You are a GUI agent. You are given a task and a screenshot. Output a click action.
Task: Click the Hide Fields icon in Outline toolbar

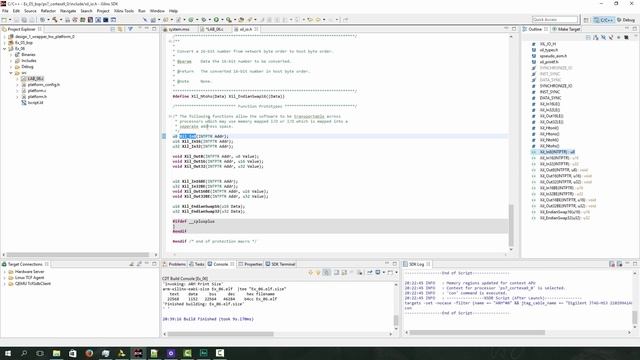603,38
